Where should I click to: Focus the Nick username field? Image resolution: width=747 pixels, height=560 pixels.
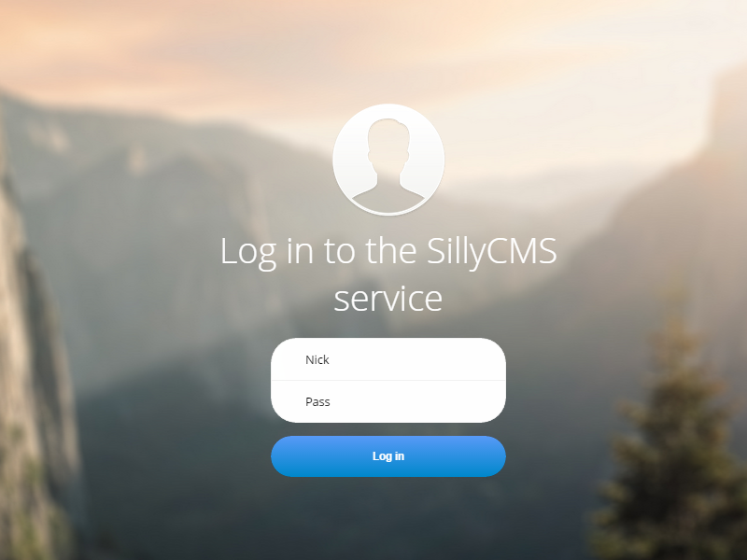tap(388, 359)
